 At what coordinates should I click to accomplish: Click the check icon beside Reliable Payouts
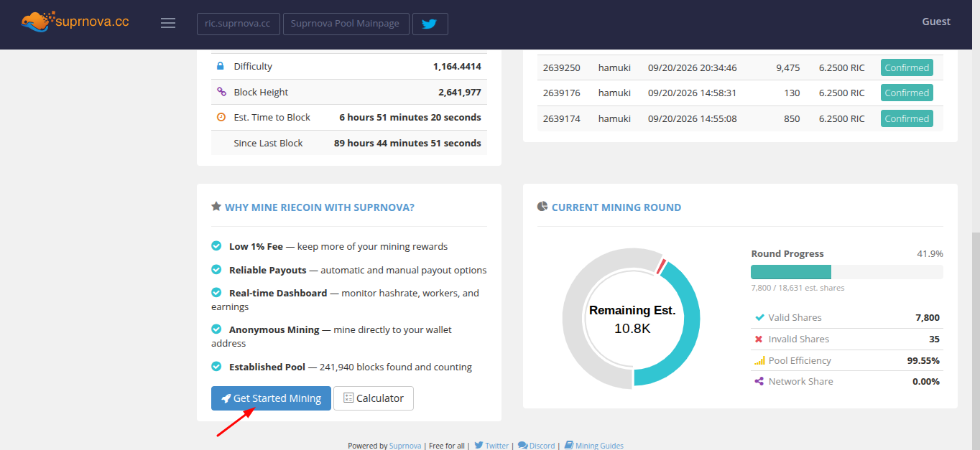pos(216,270)
